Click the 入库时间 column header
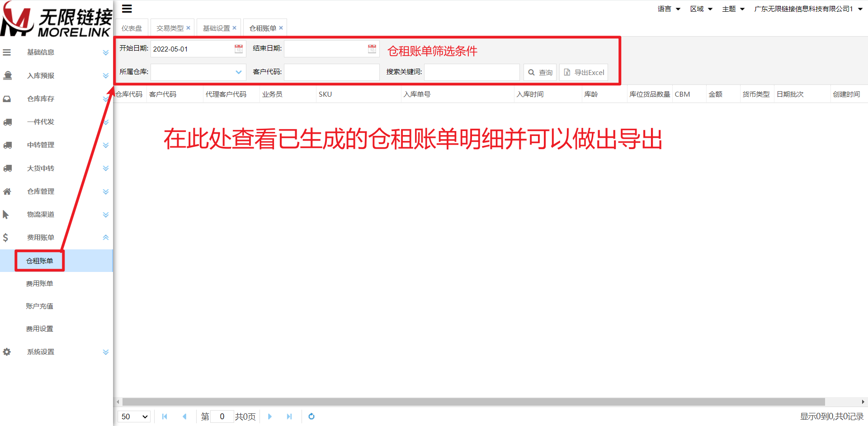The width and height of the screenshot is (868, 426). pyautogui.click(x=548, y=94)
